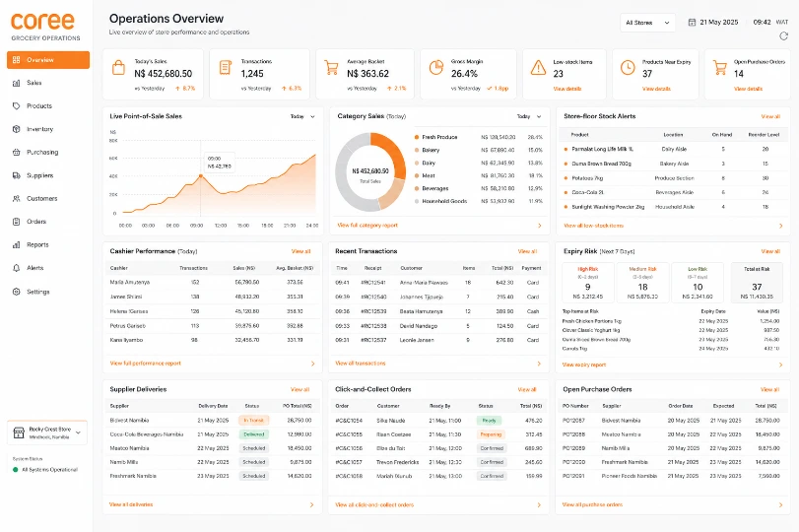
Task: Click the Ready status badge on order #C&C1054
Action: pos(490,421)
